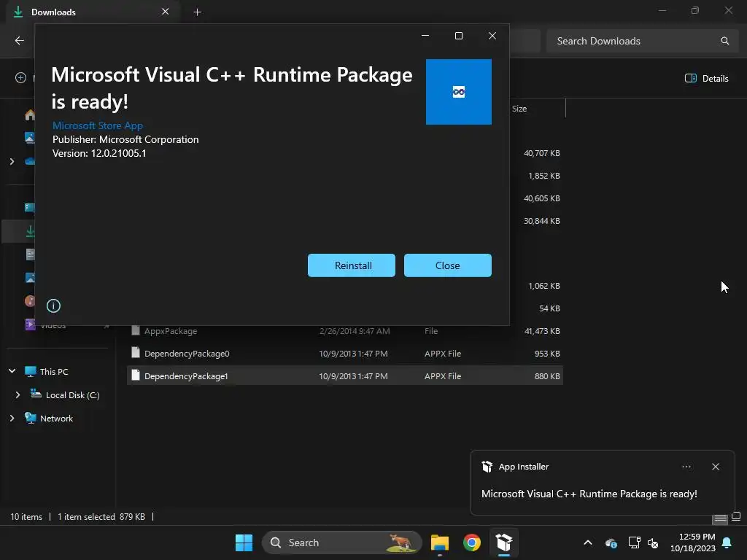Switch to large thumbnails view icon
The height and width of the screenshot is (560, 747).
pos(735,516)
